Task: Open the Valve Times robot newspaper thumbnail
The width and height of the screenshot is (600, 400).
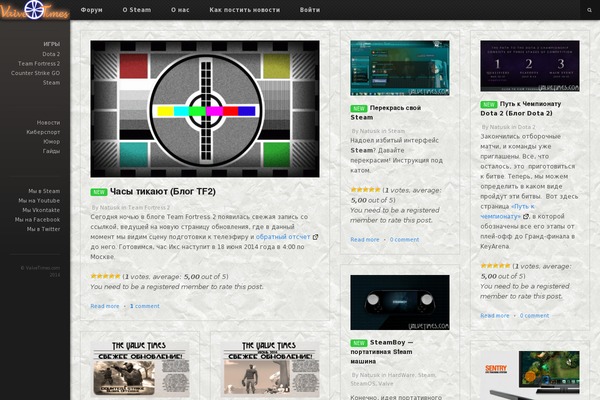Action: coord(271,369)
